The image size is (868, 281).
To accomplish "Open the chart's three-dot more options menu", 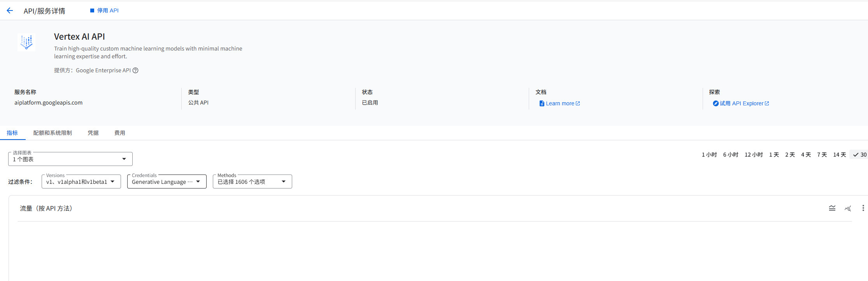I will click(x=863, y=208).
